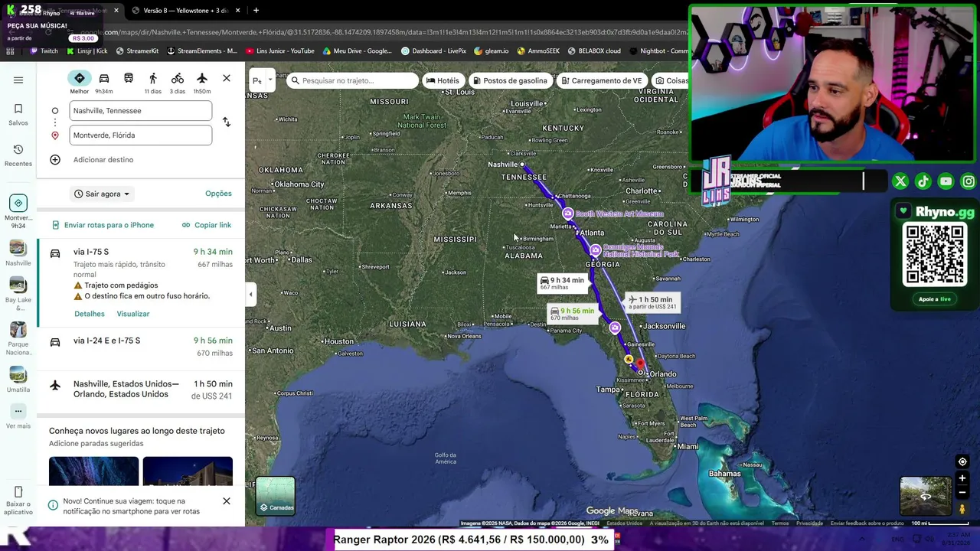Switch to flight mode 1h50m
Image resolution: width=980 pixels, height=551 pixels.
pyautogui.click(x=202, y=83)
